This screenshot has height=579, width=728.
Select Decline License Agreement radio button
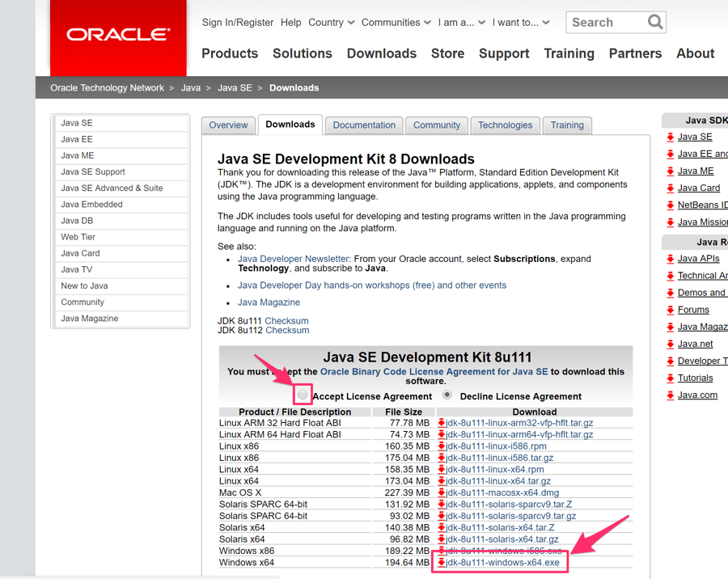point(447,395)
